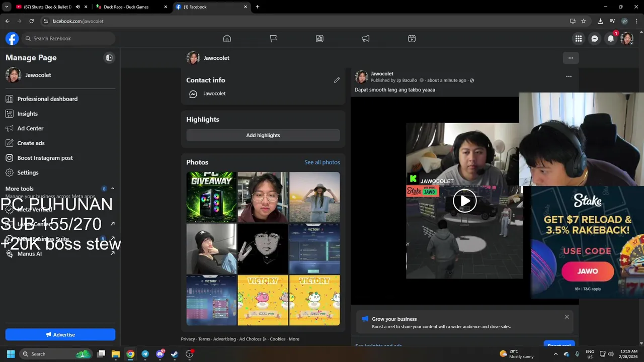Open the PC Giveaway photo thumbnail
The width and height of the screenshot is (644, 362).
pos(211,197)
